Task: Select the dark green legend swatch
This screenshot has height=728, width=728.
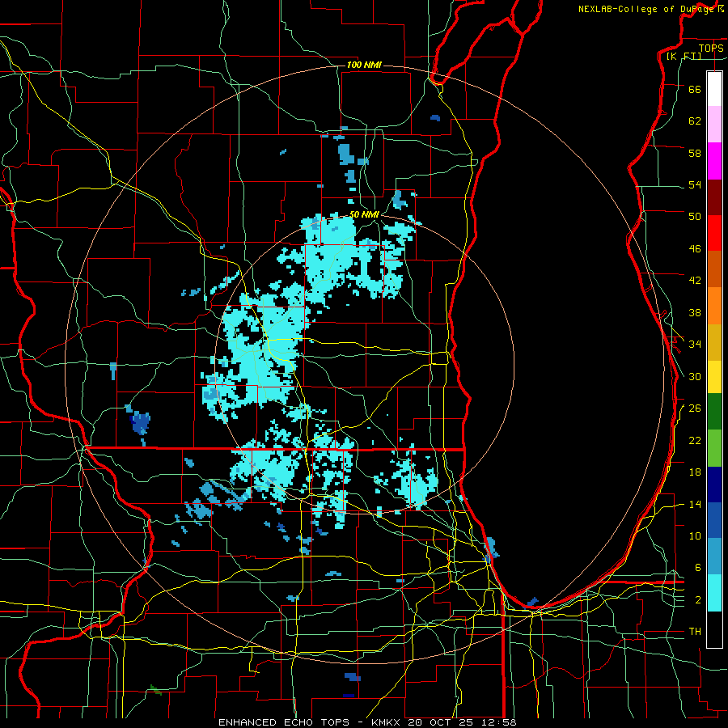Action: pyautogui.click(x=714, y=412)
